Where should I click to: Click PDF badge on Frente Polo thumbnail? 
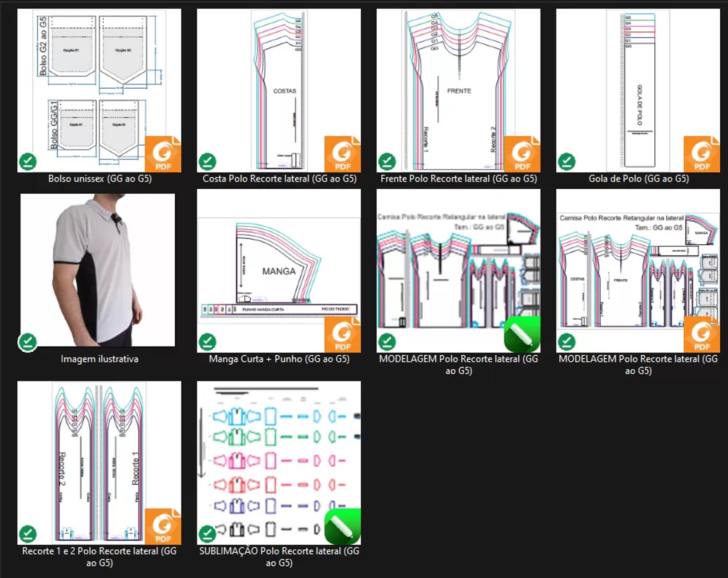pyautogui.click(x=522, y=154)
